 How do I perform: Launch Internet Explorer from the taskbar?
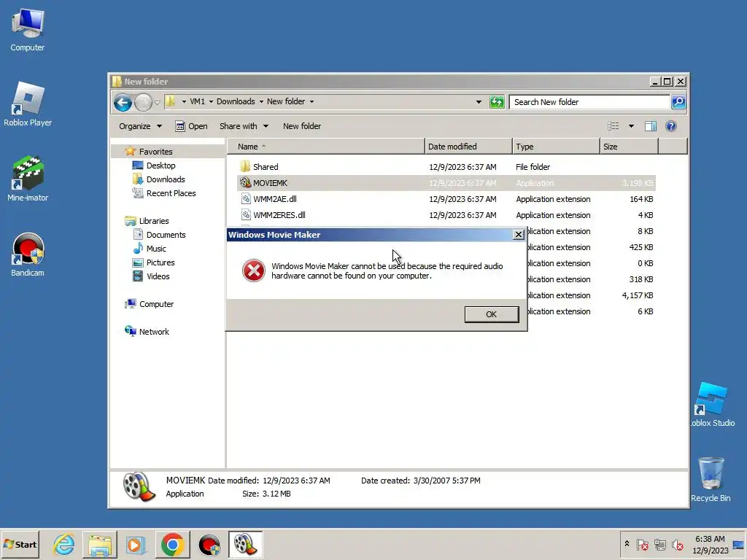point(64,544)
